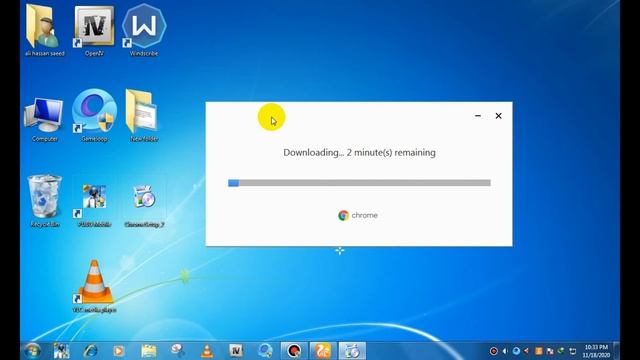The width and height of the screenshot is (640, 360).
Task: Click the Show desktop strip
Action: (616, 351)
